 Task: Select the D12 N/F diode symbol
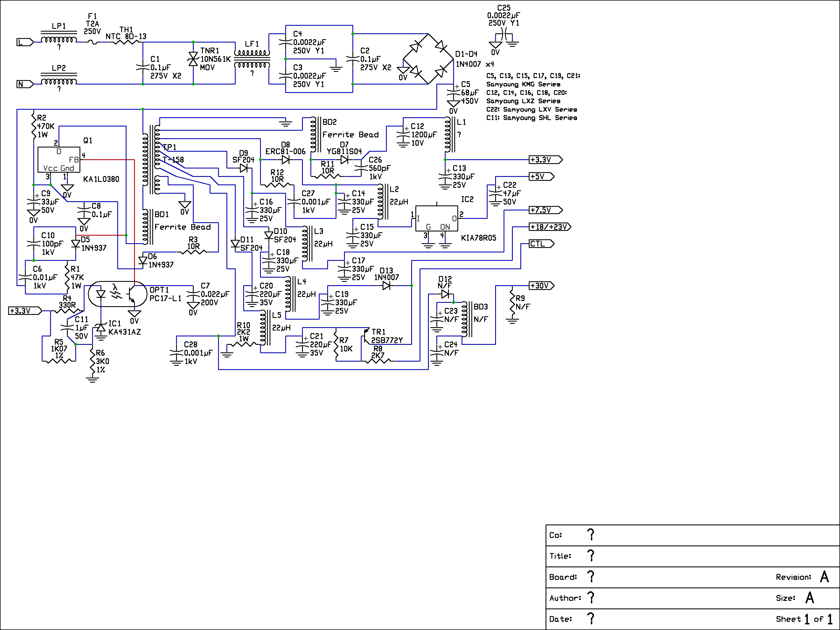tap(445, 294)
